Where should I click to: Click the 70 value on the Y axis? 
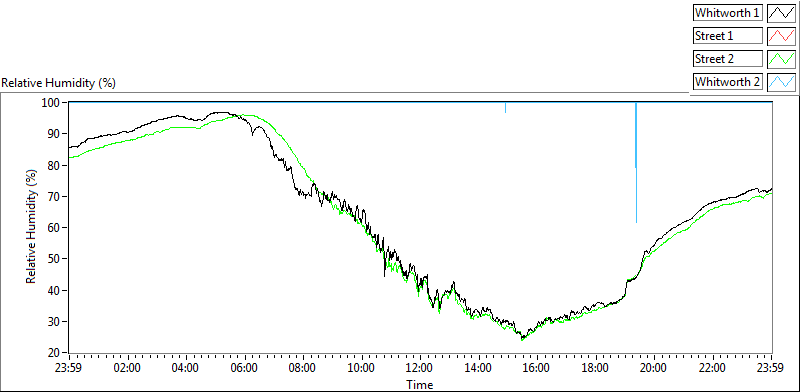(x=55, y=197)
